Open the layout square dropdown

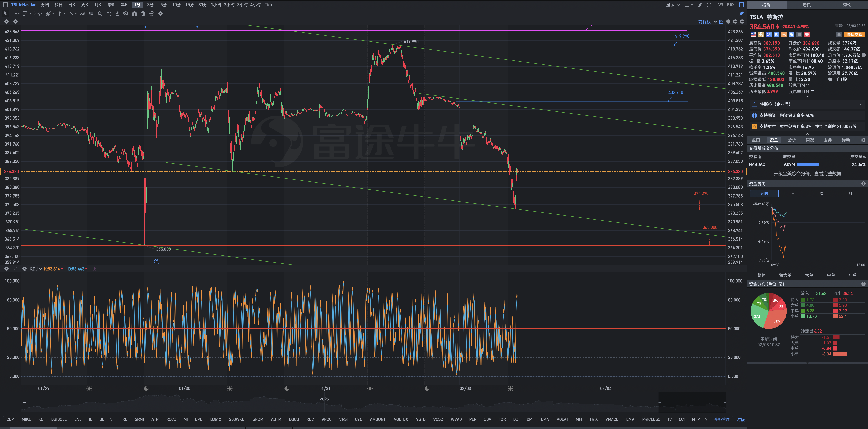click(689, 5)
